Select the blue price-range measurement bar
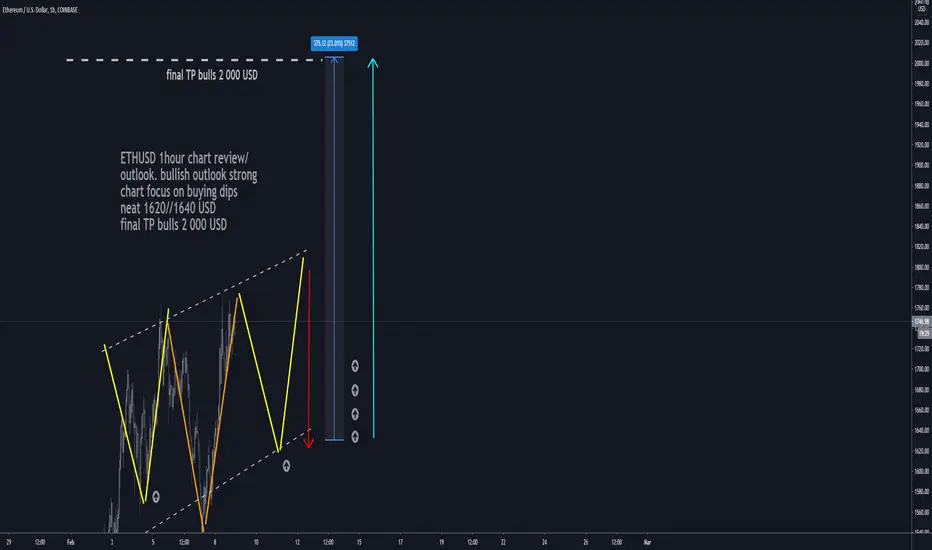This screenshot has width=932, height=550. pos(334,249)
